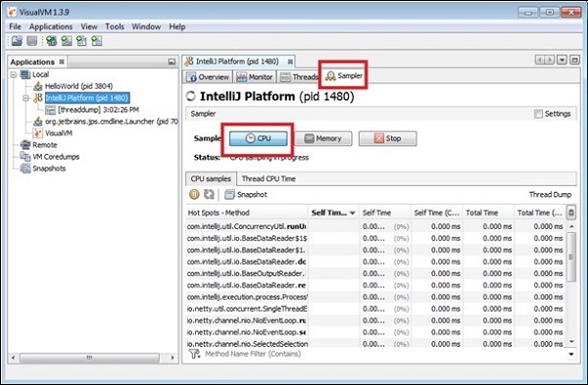Click the refresh results icon next to pause
Screen dimensions: 588x385
click(x=209, y=194)
